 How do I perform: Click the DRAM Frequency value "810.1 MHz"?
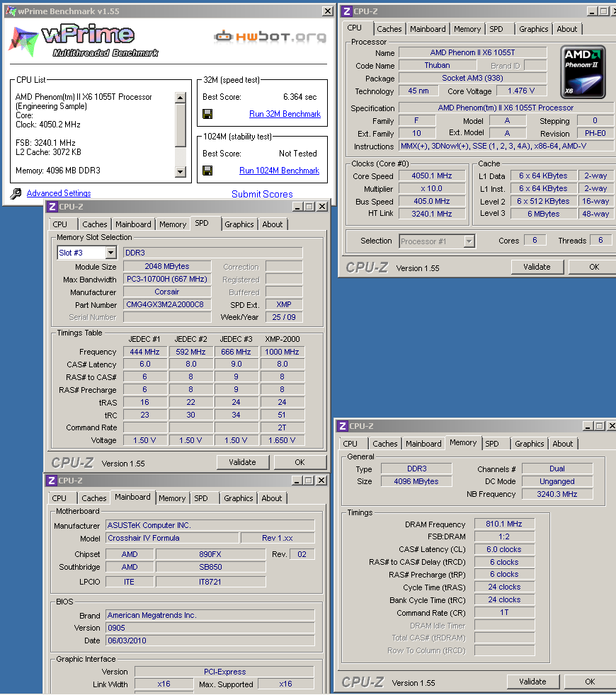tap(504, 524)
